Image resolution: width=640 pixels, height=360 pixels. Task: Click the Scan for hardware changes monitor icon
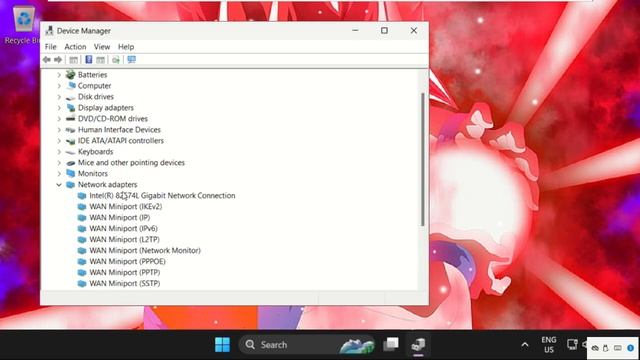[131, 60]
